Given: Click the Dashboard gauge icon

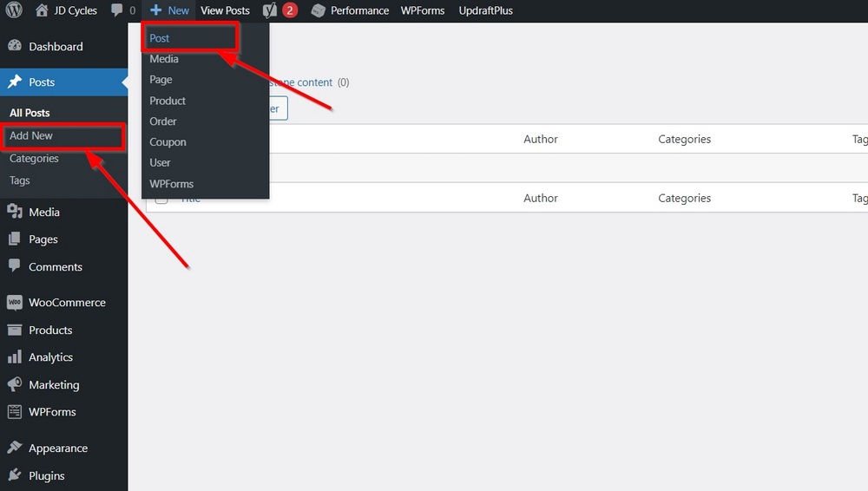Looking at the screenshot, I should tap(15, 46).
